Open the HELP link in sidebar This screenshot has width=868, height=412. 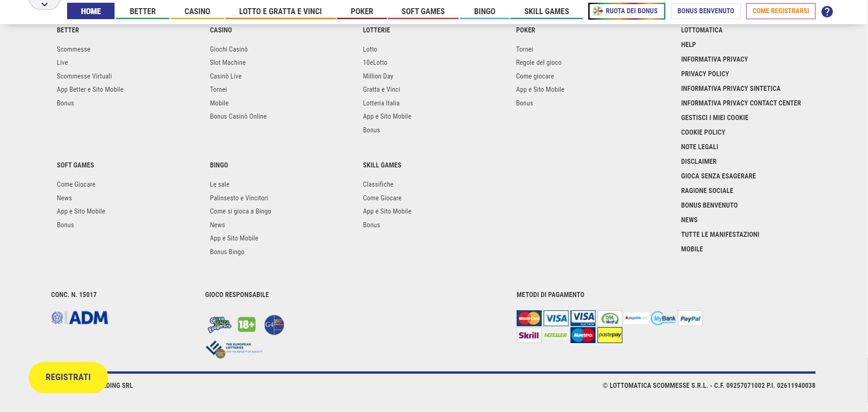click(x=688, y=45)
